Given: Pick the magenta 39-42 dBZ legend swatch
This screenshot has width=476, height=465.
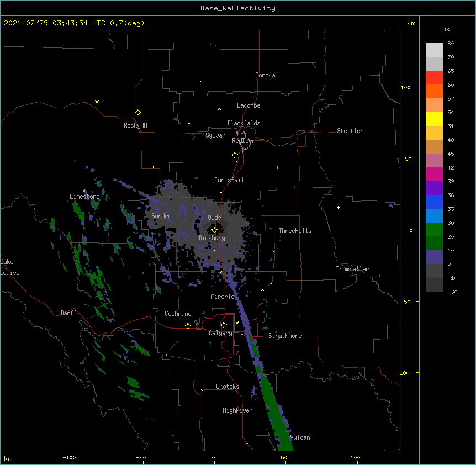Looking at the screenshot, I should point(434,174).
